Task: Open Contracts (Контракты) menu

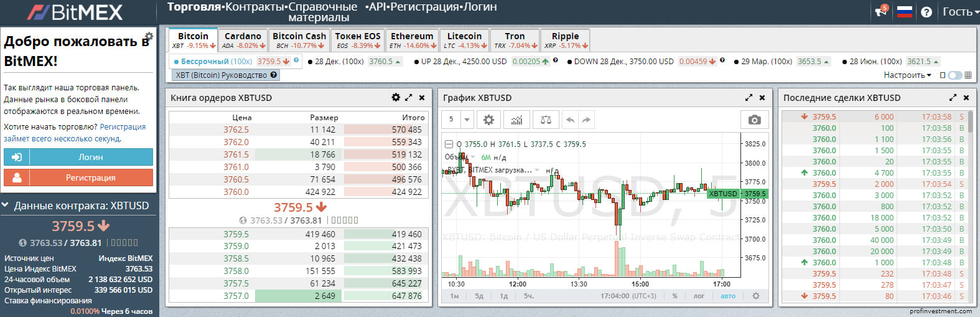Action: pos(254,7)
